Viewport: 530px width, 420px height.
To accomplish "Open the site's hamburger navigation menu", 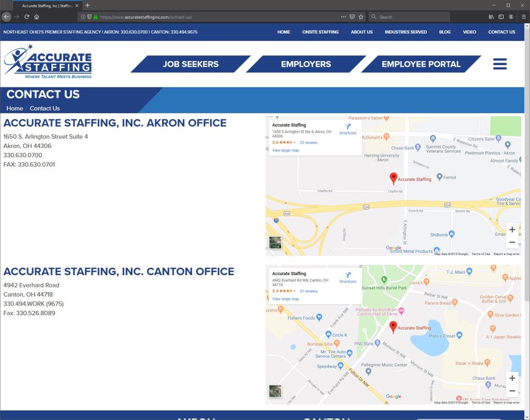I will [499, 64].
